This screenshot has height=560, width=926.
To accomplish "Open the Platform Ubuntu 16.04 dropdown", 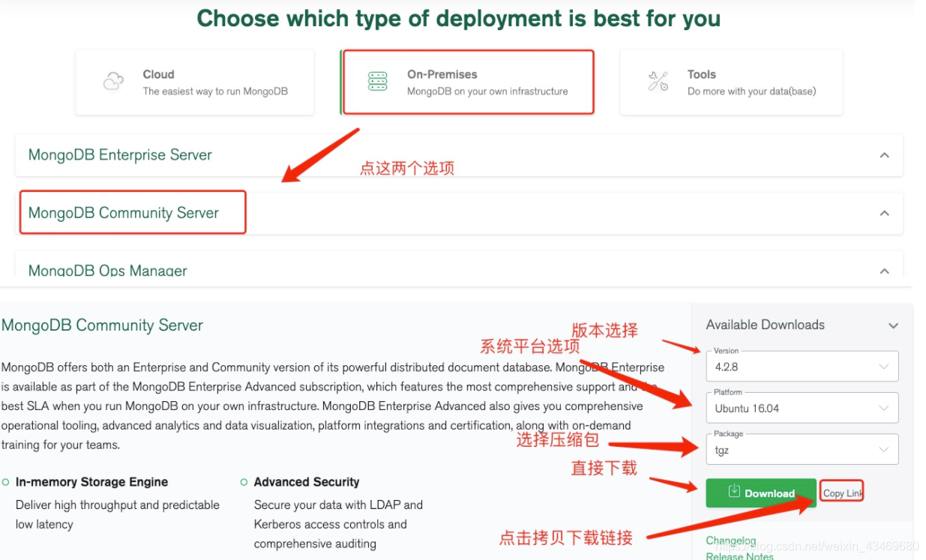I will coord(802,409).
